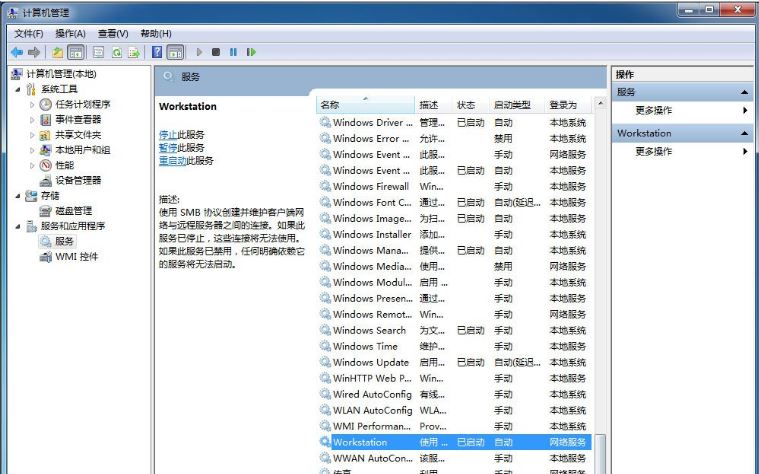The width and height of the screenshot is (759, 474).
Task: Select 磁盘管理 in the tree
Action: coord(74,211)
